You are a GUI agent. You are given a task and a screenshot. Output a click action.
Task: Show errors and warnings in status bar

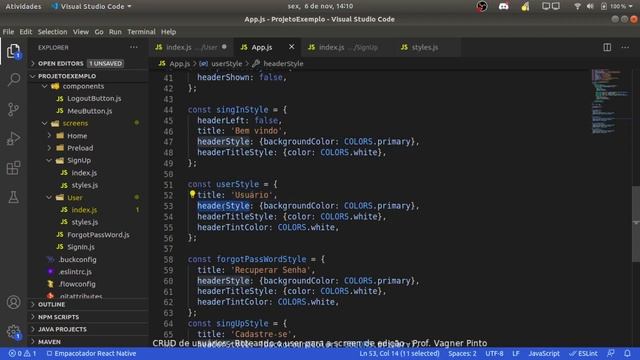(22, 353)
